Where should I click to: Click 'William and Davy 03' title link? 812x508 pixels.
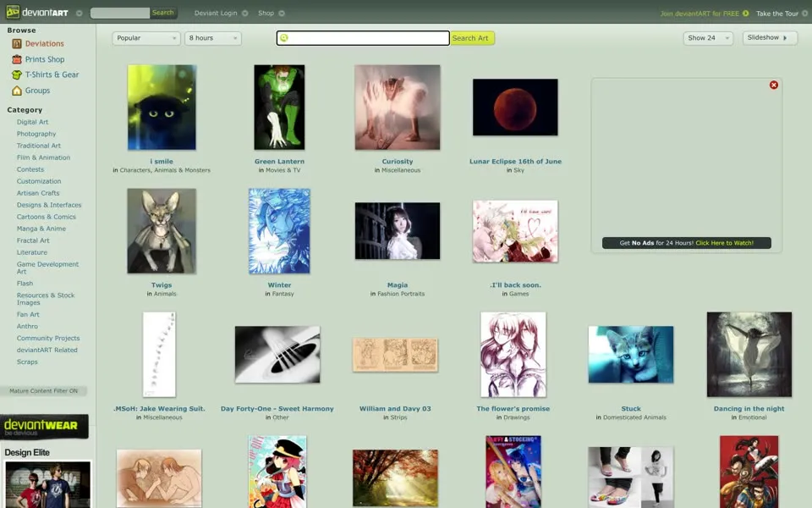(395, 408)
